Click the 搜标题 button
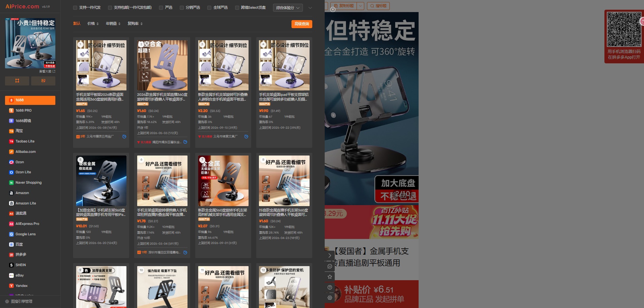Viewport: 644px width, 308px height. coord(378,6)
